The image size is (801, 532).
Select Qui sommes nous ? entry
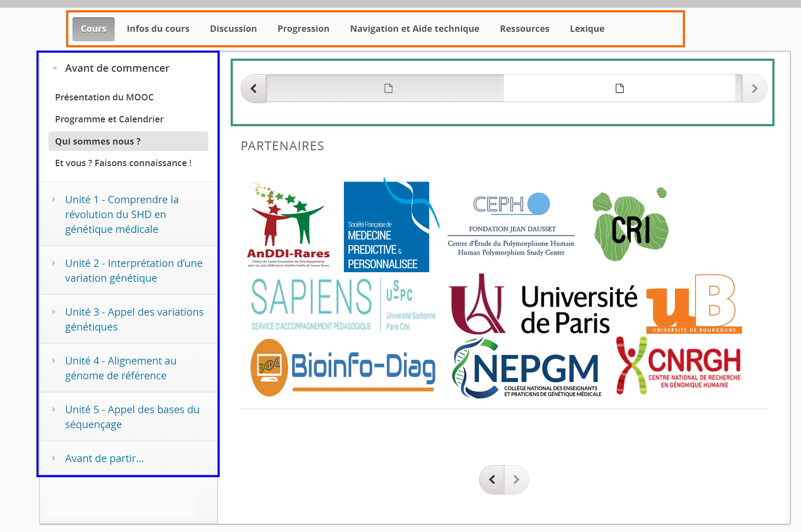click(128, 141)
